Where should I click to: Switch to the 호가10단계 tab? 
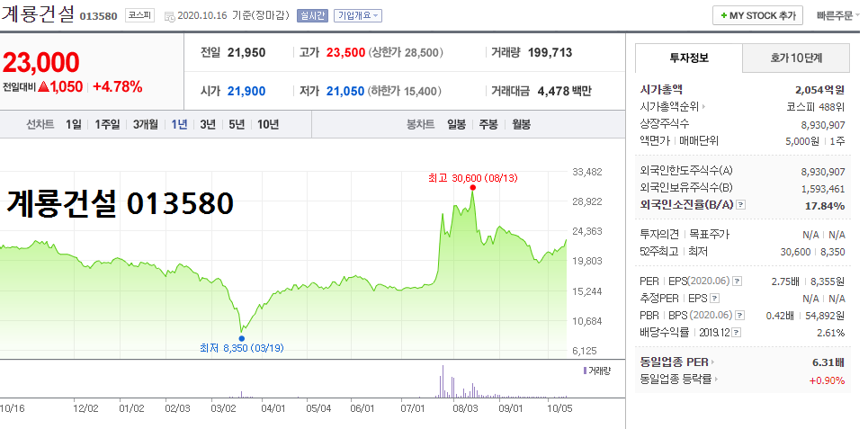[795, 58]
